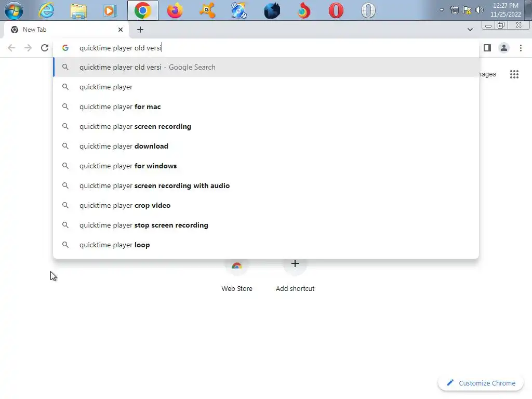Choose 'quicktime player for mac' suggestion
This screenshot has width=532, height=399.
click(266, 107)
